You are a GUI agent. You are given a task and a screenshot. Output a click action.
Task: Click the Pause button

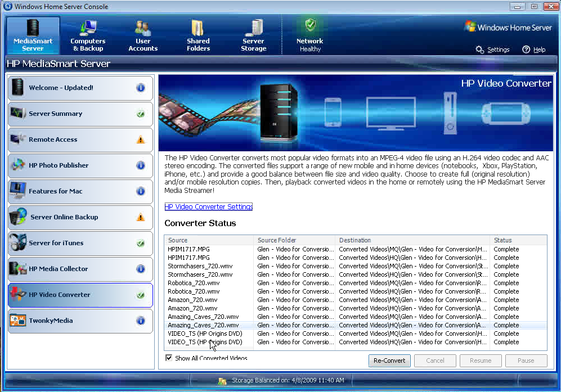[526, 361]
